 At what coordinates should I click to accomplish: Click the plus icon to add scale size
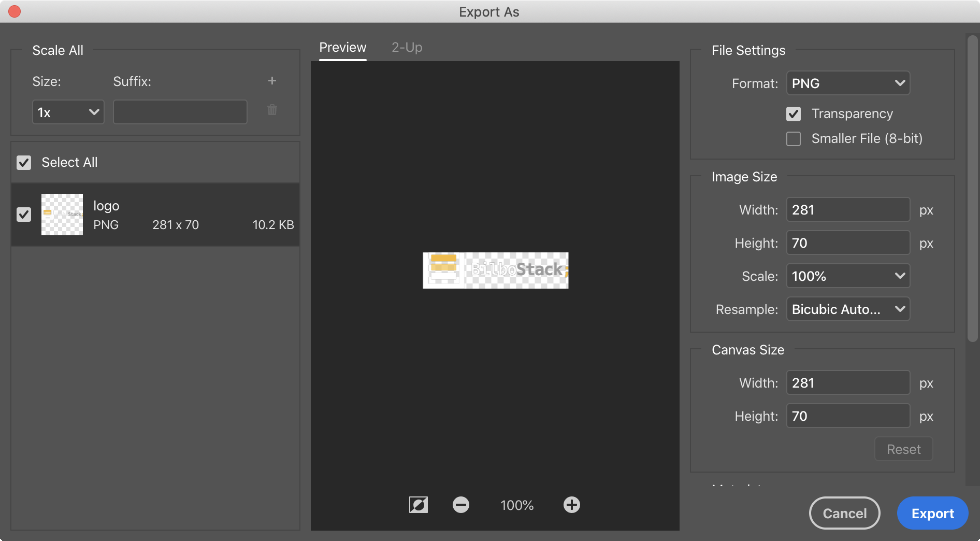pyautogui.click(x=272, y=81)
